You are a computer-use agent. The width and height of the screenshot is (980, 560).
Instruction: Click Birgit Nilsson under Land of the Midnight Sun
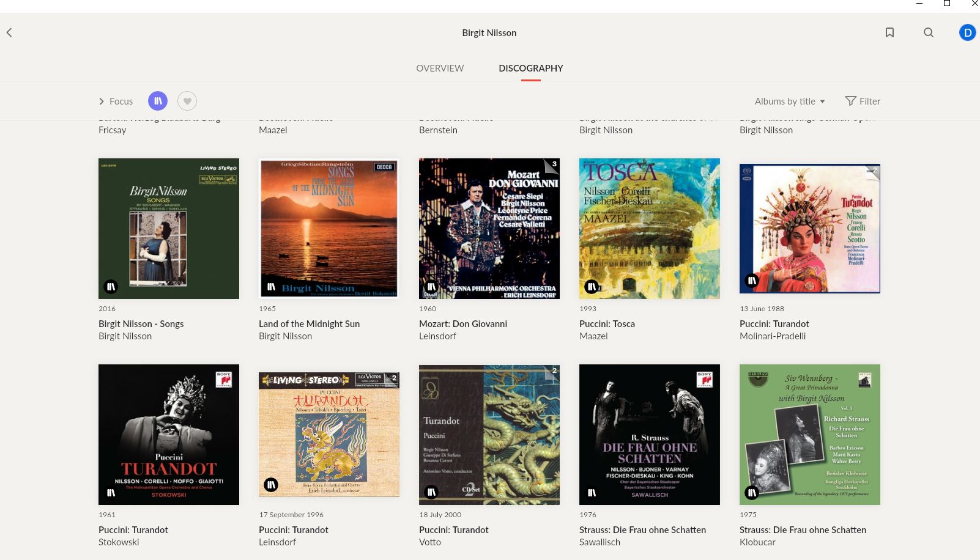[x=285, y=336]
